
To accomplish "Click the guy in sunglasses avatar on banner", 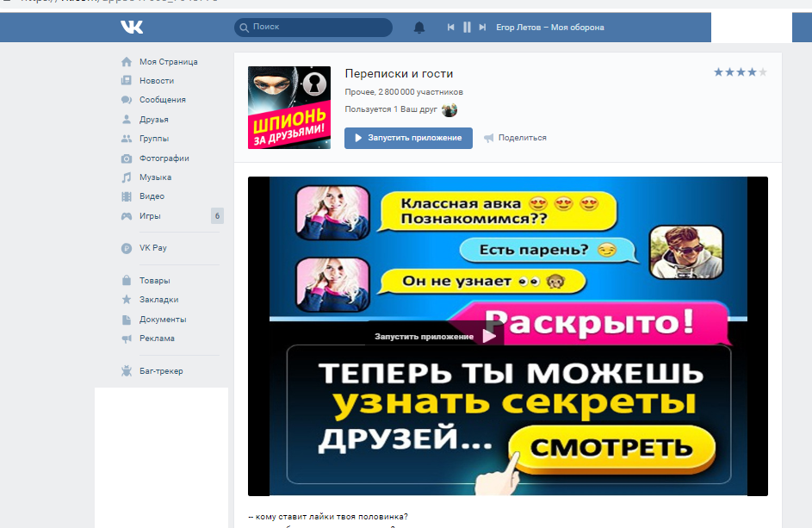I will 685,252.
